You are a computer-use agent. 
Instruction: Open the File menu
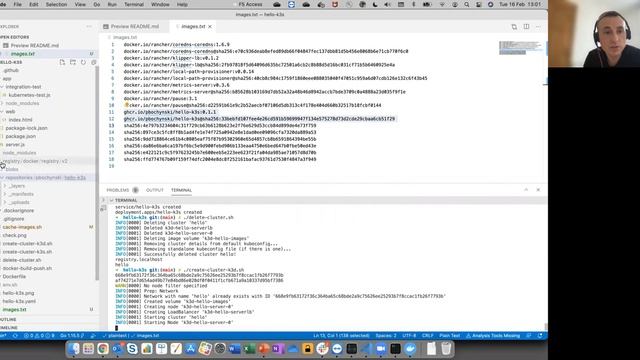[18, 4]
